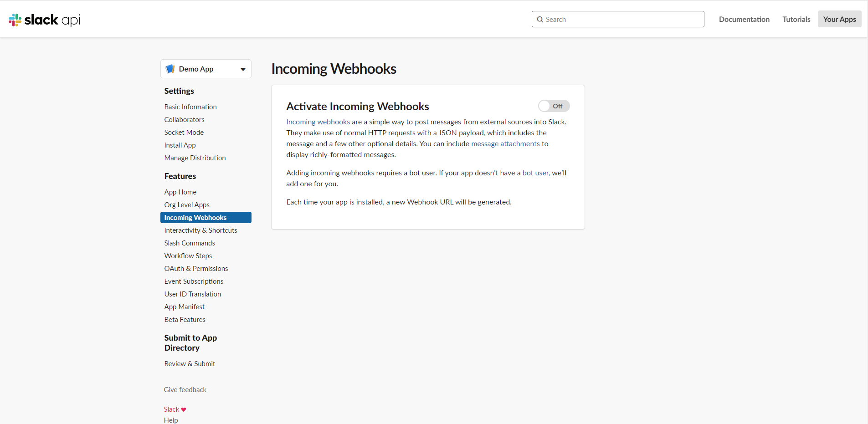The width and height of the screenshot is (868, 424).
Task: Click the 'Features' sidebar heading
Action: [x=180, y=176]
